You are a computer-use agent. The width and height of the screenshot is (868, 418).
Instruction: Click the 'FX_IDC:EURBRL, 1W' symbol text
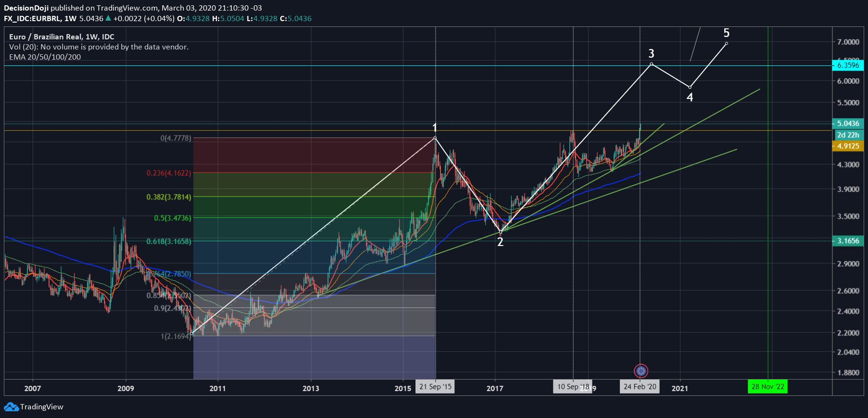click(x=40, y=19)
